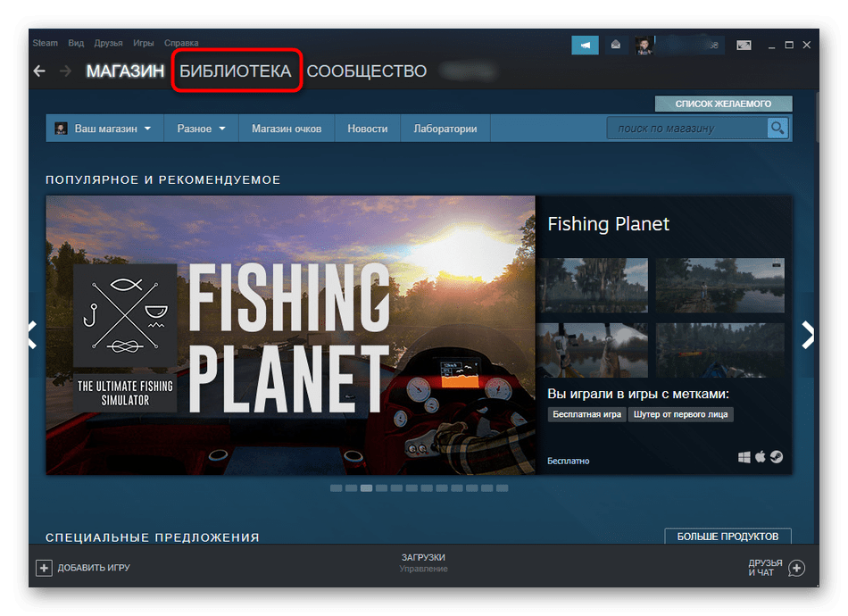Click the plus icon for Add a Game
Screen dimensions: 848x616
[x=44, y=568]
